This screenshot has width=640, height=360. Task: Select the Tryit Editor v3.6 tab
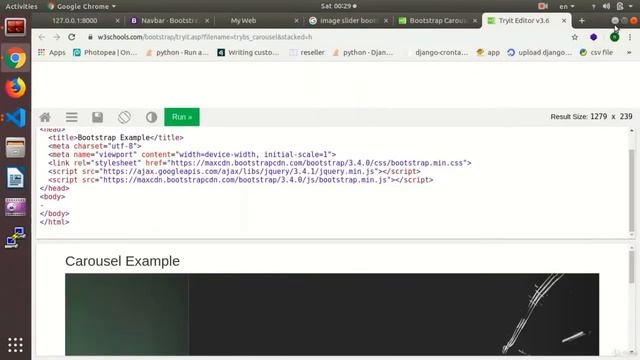pyautogui.click(x=524, y=20)
